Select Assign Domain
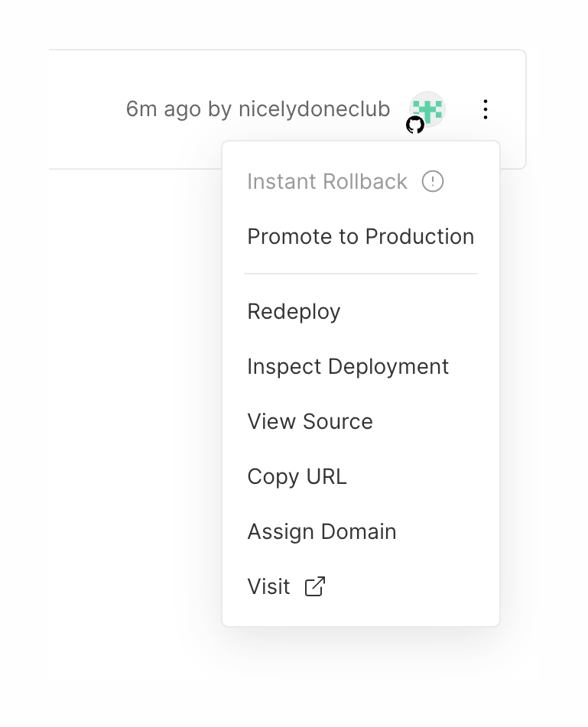Image resolution: width=588 pixels, height=727 pixels. click(321, 531)
